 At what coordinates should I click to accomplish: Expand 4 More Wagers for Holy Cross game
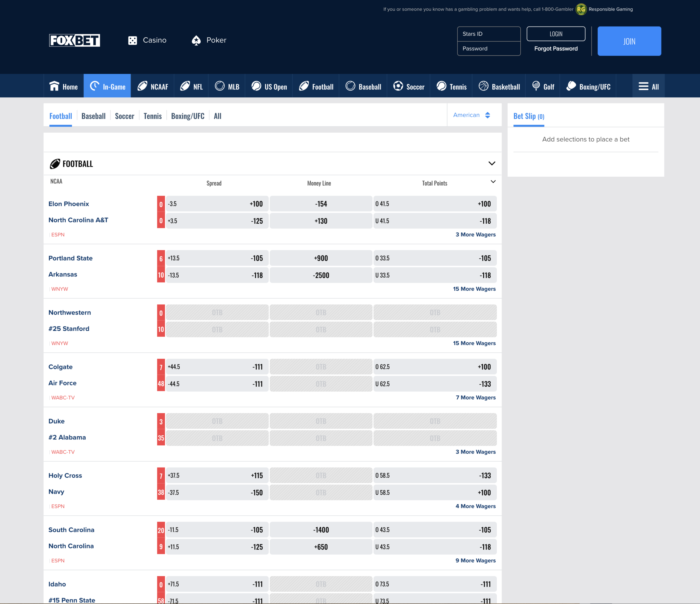[475, 506]
